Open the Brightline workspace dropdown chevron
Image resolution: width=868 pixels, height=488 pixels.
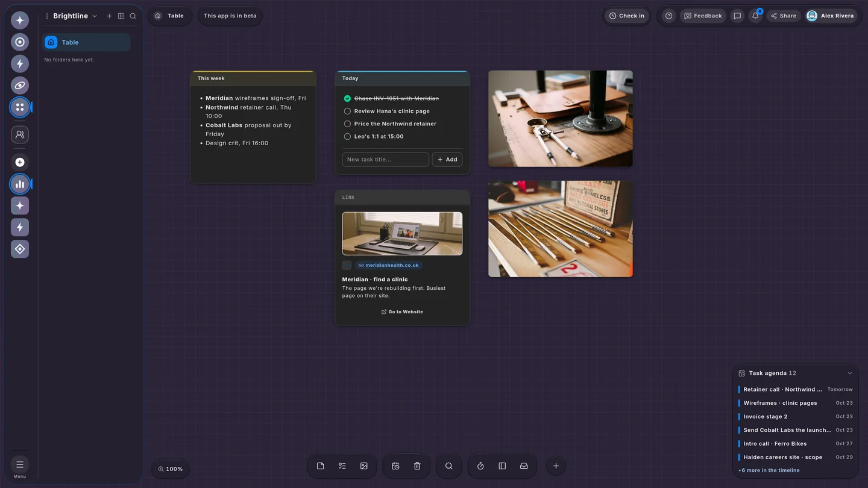[x=95, y=16]
